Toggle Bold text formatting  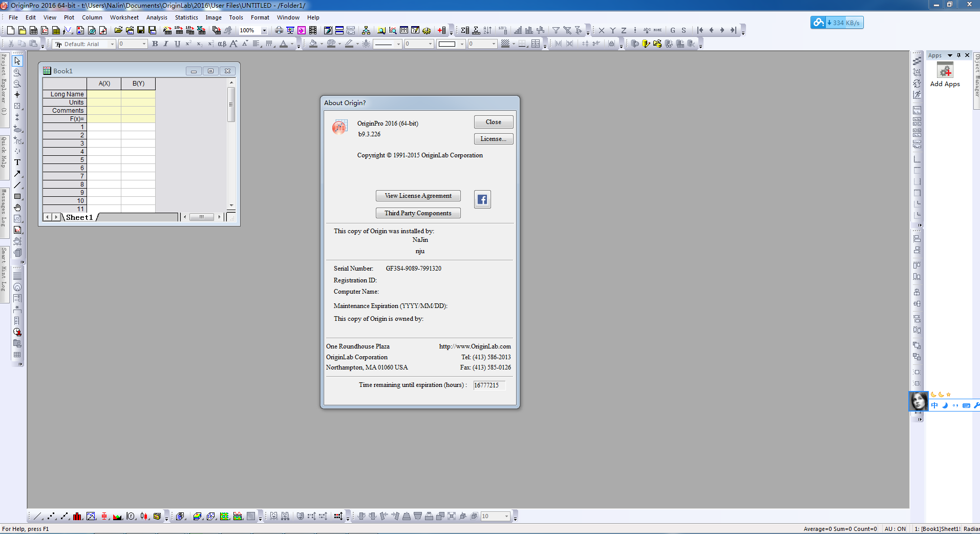[155, 44]
